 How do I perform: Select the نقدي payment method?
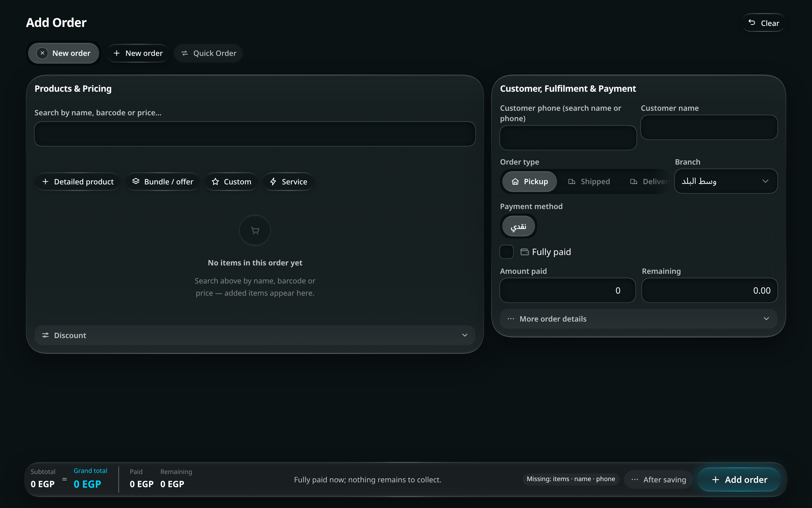[519, 227]
